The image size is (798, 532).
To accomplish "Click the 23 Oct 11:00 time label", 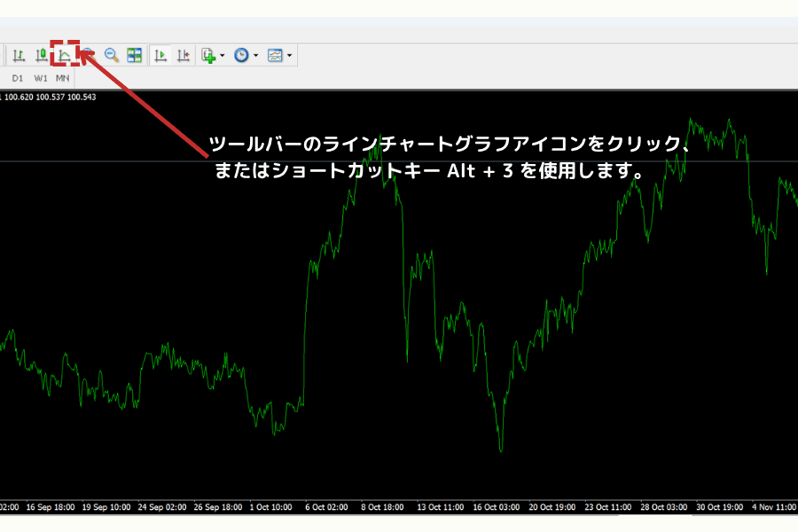I will (608, 507).
